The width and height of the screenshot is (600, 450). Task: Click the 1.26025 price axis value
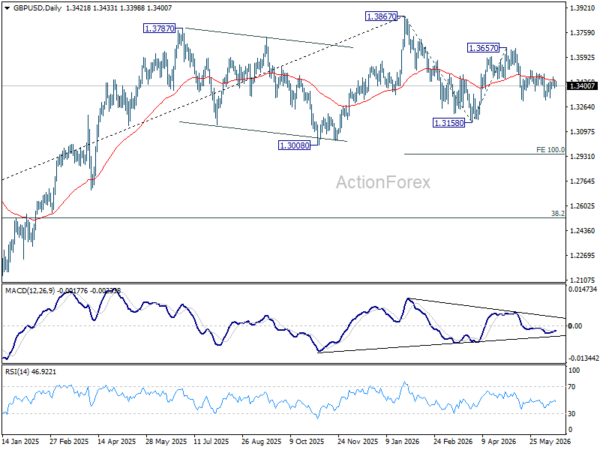[582, 206]
